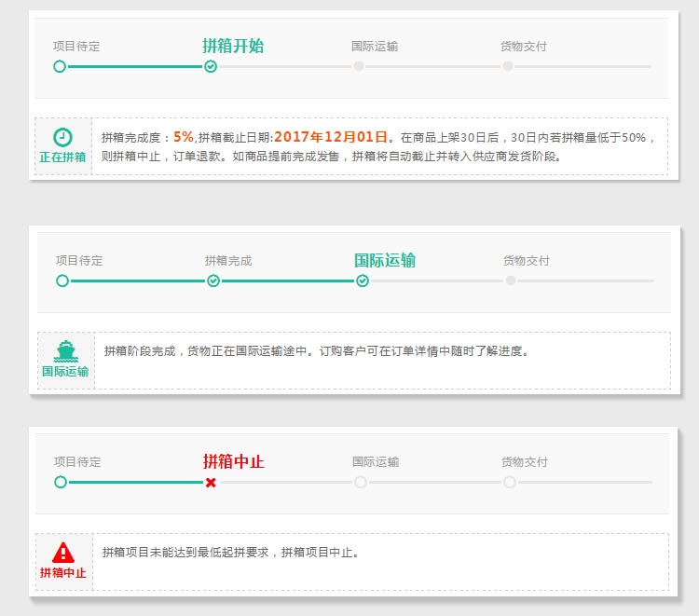Viewport: 699px width, 616px height.
Task: Click the 货物交付 label in the third card
Action: tap(525, 462)
